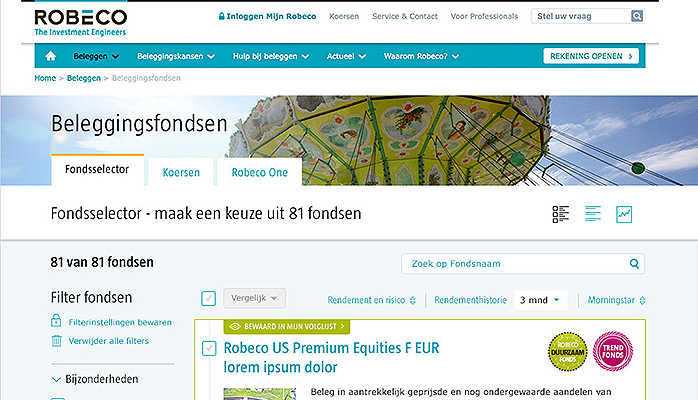The height and width of the screenshot is (400, 698).
Task: Click the fund thumbnail image
Action: pyautogui.click(x=260, y=394)
